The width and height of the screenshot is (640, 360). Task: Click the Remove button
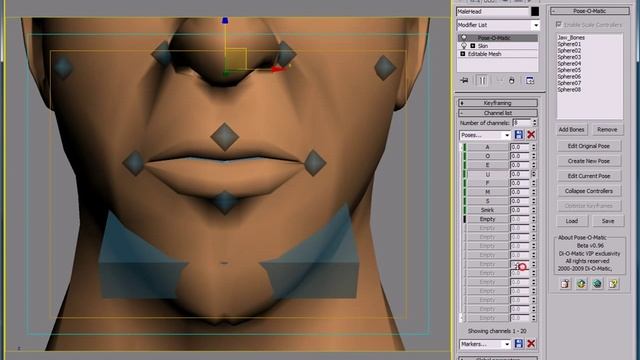[x=607, y=129]
